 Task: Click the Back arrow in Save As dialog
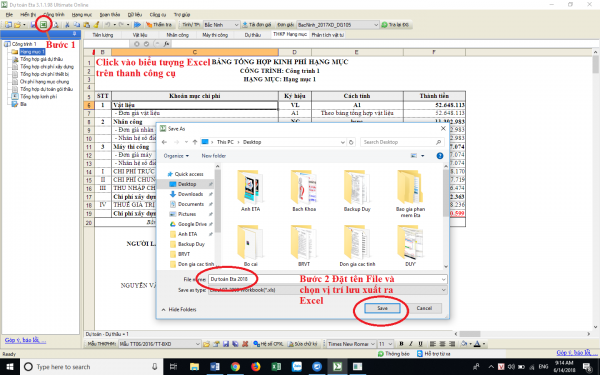165,142
